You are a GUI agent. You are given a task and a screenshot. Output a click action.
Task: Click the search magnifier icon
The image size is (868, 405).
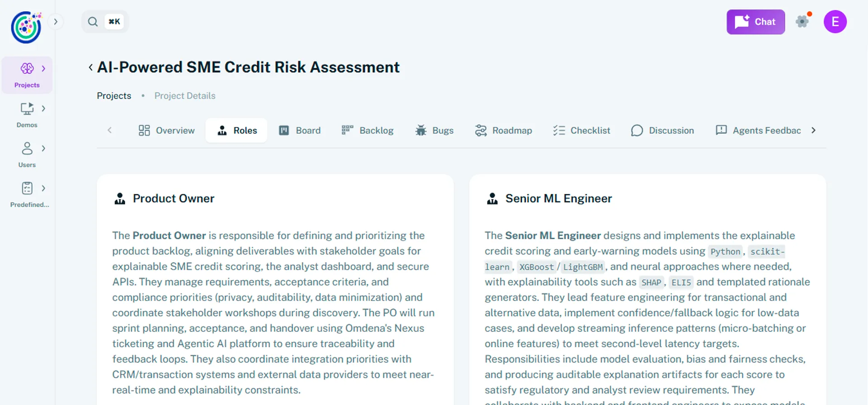93,22
